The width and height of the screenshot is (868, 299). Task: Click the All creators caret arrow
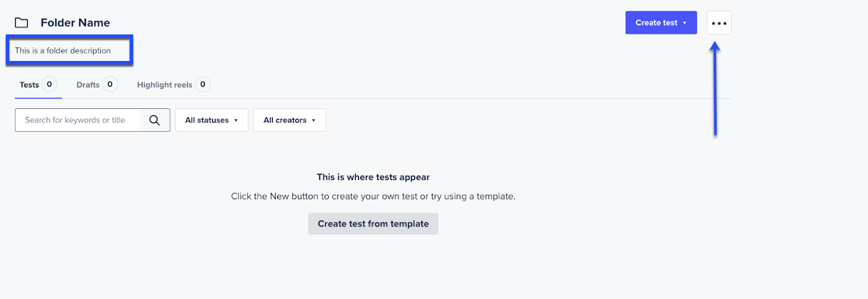point(314,120)
